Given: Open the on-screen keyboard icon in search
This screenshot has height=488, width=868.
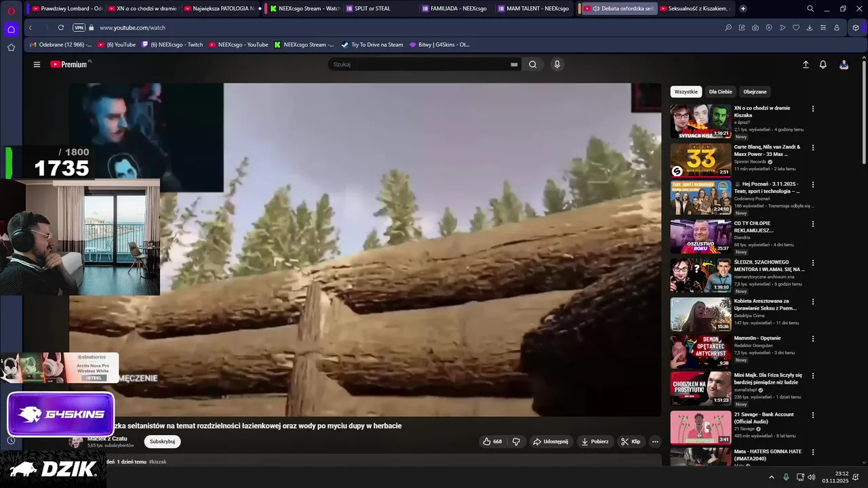Looking at the screenshot, I should tap(514, 64).
